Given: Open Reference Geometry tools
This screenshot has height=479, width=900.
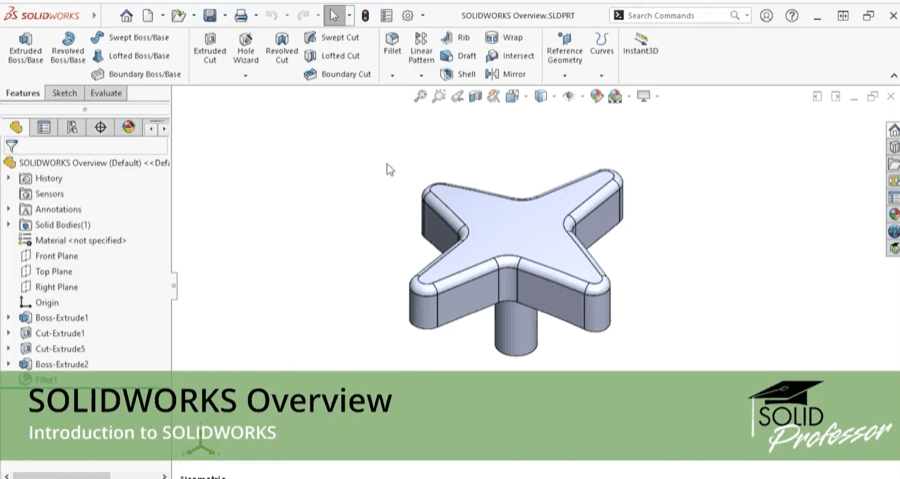Looking at the screenshot, I should point(565,47).
